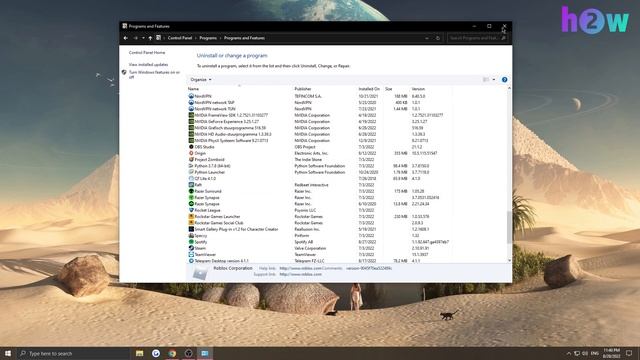Screen dimensions: 640x360
Task: Open Control Panel Home link
Action: (147, 53)
